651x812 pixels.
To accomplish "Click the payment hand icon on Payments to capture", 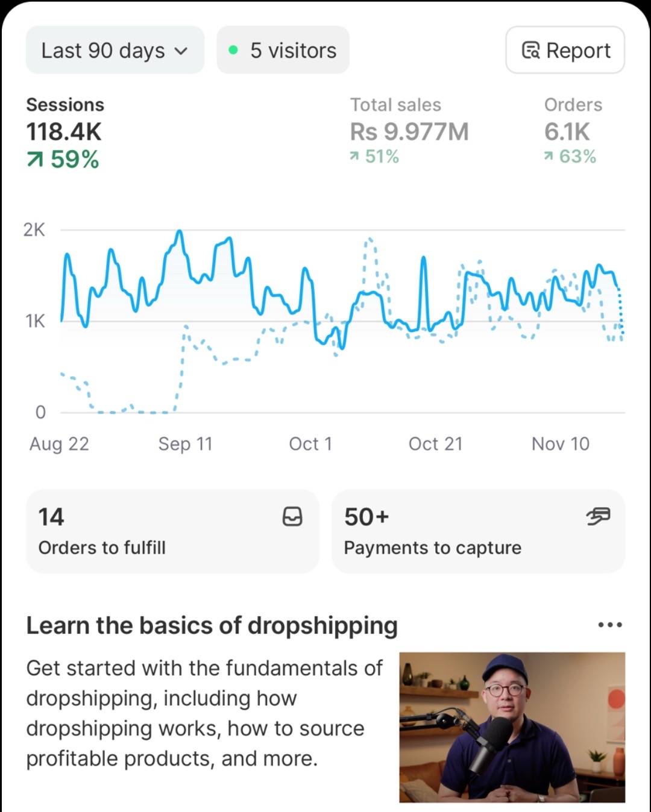I will (x=598, y=516).
